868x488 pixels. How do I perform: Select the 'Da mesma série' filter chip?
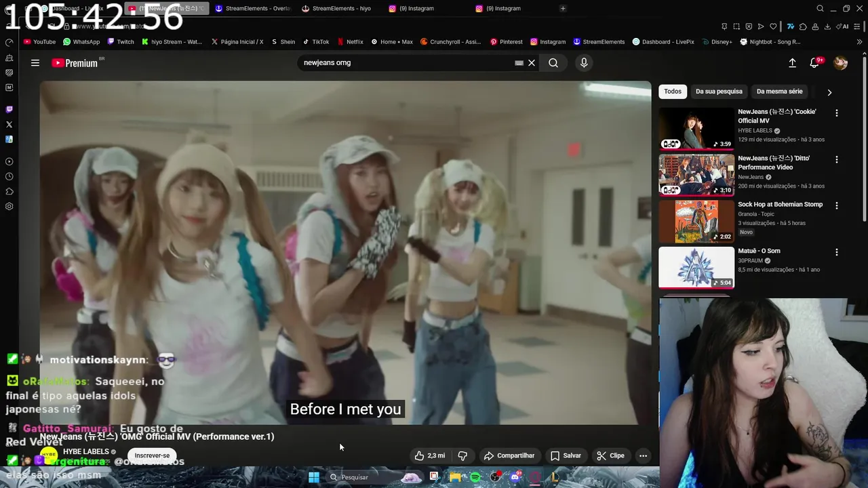[x=779, y=91]
